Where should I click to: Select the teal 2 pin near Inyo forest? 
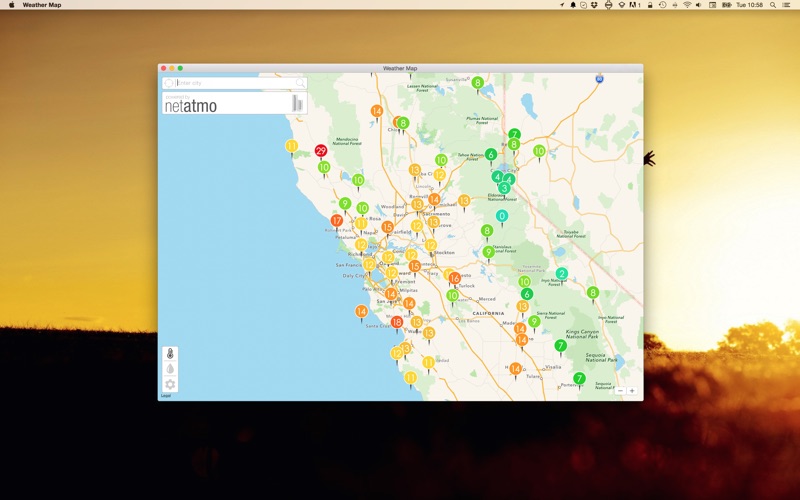562,274
